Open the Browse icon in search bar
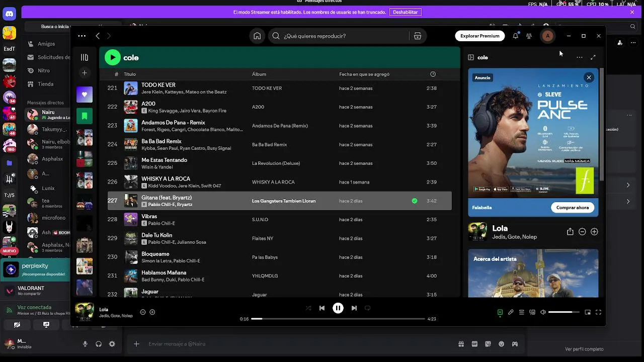This screenshot has height=362, width=644. click(x=417, y=36)
